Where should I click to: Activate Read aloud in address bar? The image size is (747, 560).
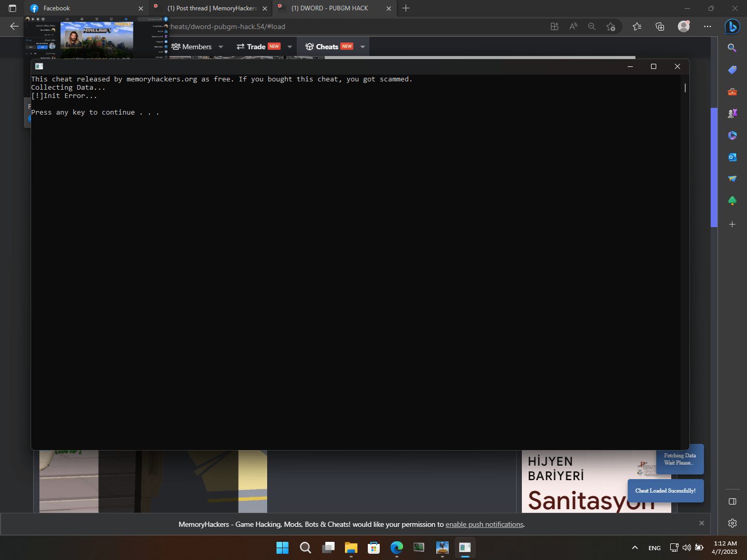573,26
